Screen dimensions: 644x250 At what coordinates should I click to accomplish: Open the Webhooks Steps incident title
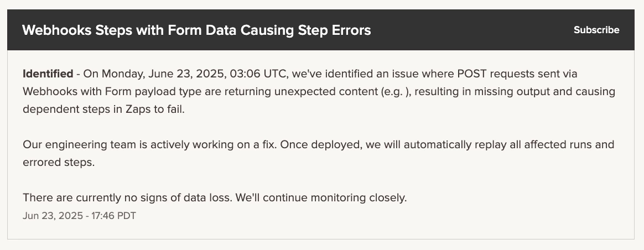tap(196, 30)
